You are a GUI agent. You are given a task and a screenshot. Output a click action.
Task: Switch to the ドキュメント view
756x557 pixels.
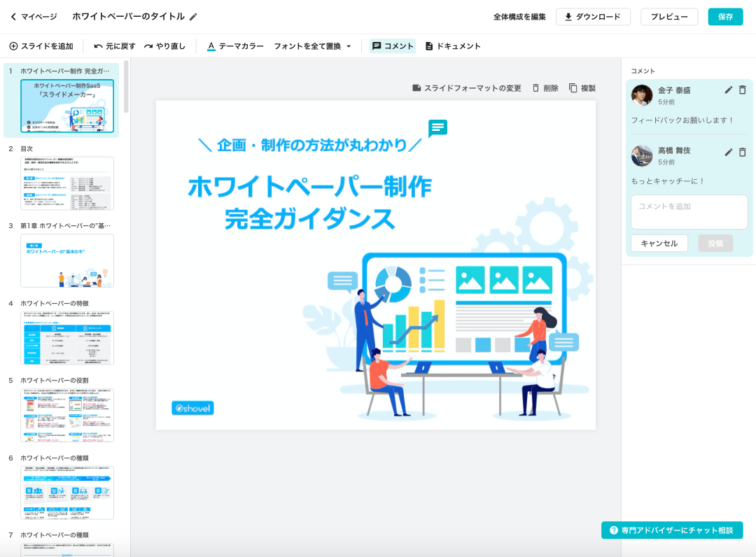tap(453, 46)
